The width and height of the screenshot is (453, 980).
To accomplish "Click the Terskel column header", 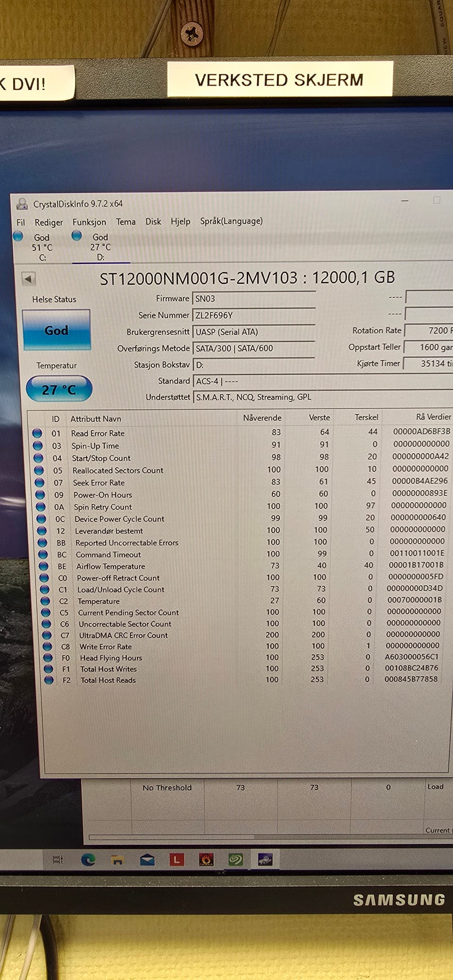I will coord(366,417).
